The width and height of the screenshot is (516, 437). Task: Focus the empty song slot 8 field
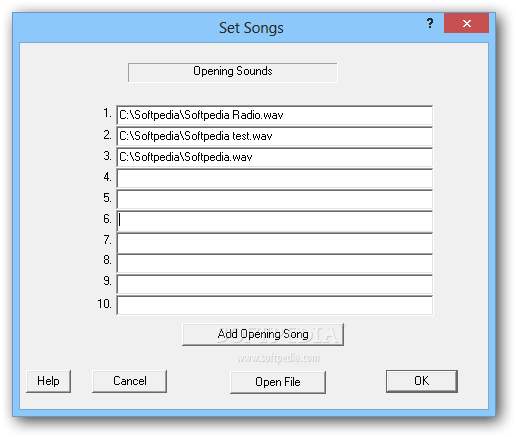274,264
